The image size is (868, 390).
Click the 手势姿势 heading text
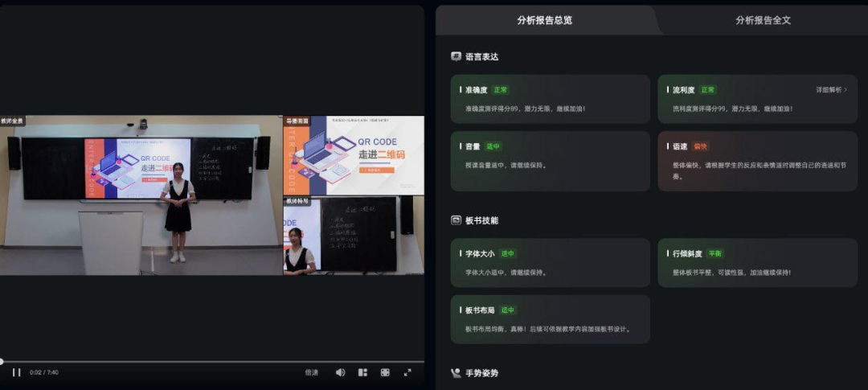[x=482, y=373]
